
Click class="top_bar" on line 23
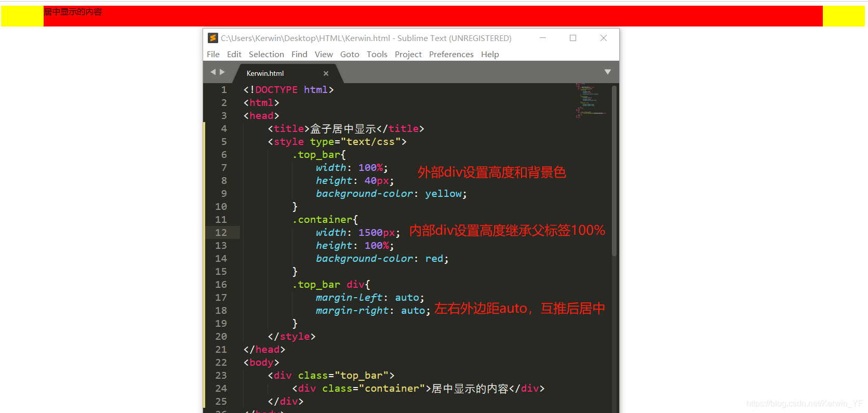343,376
